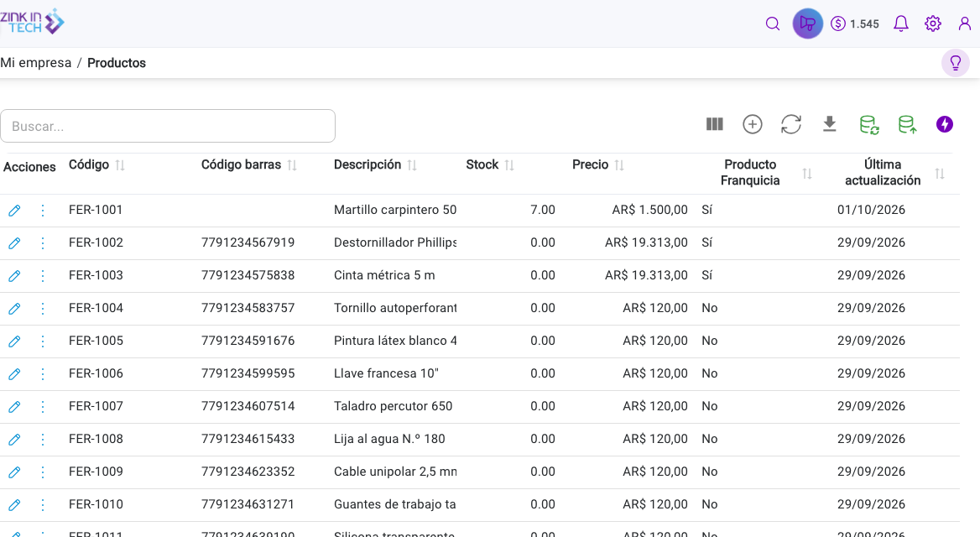Click the Cinta métrica 5 m description
Image resolution: width=980 pixels, height=537 pixels.
(x=384, y=275)
